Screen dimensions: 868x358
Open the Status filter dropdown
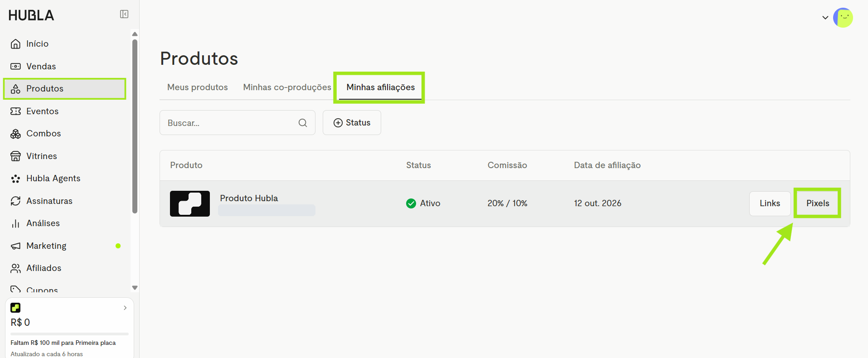click(352, 123)
